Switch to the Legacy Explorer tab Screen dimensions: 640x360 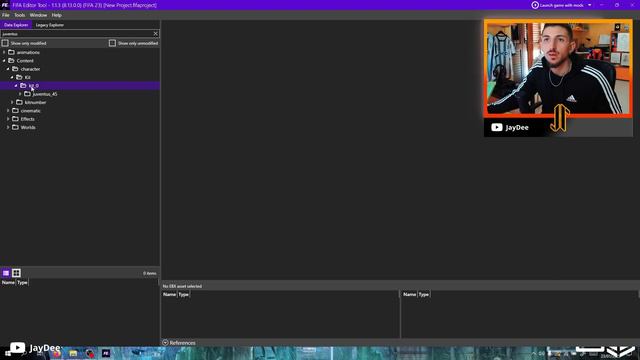pos(50,25)
